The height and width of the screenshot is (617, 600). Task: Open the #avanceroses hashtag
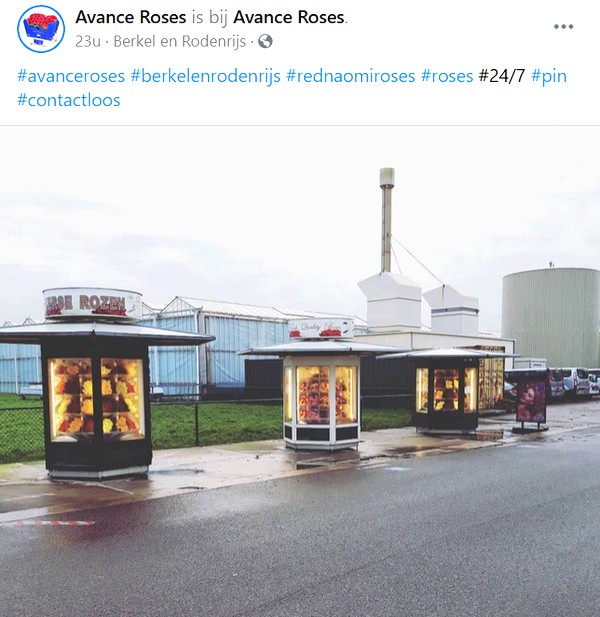[x=71, y=76]
